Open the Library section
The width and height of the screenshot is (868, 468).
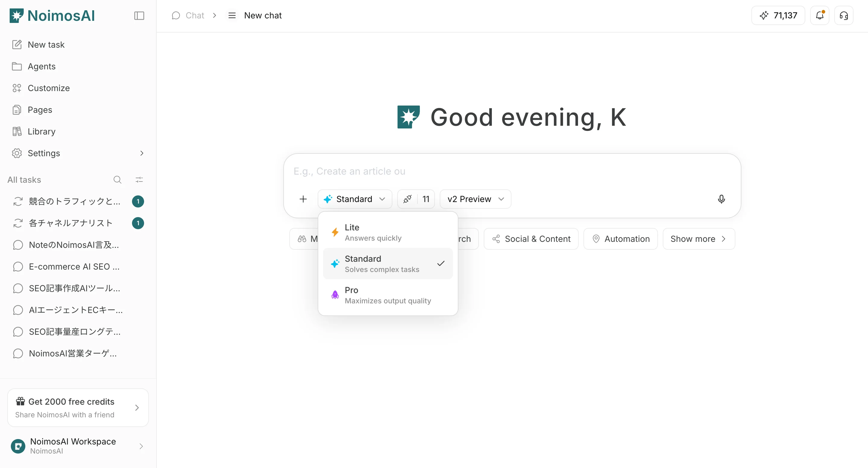pyautogui.click(x=78, y=131)
